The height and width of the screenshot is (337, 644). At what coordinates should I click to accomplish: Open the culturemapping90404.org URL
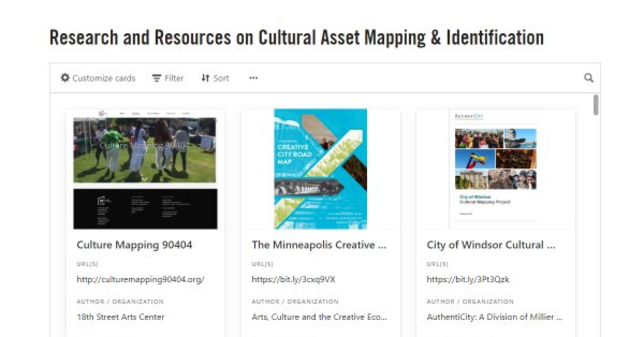[x=140, y=279]
